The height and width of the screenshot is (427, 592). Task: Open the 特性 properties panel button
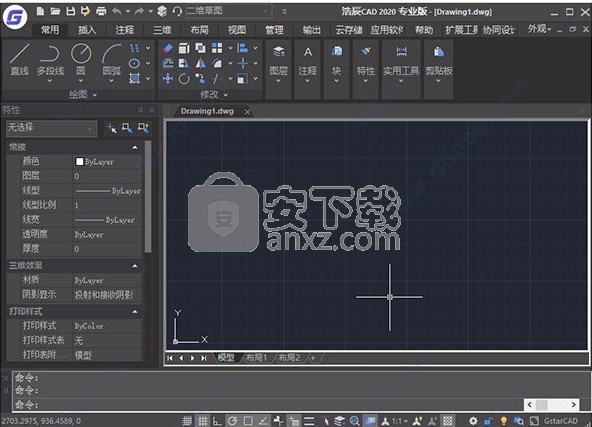(365, 69)
